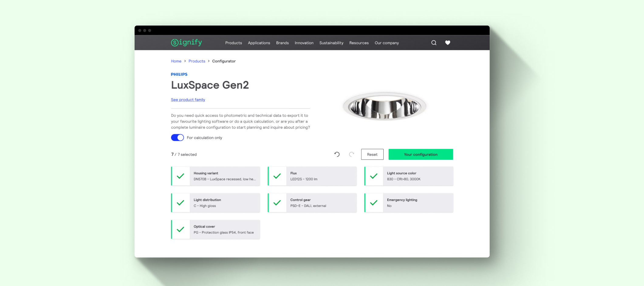Click the Signify logo
Image resolution: width=644 pixels, height=286 pixels.
186,42
